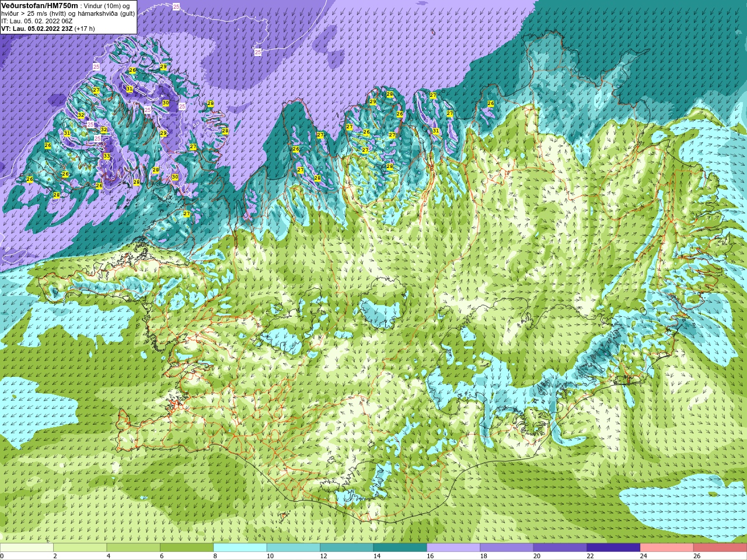Click the 0–2 m/s pale yellow legend swatch
The height and width of the screenshot is (560, 747).
27,548
